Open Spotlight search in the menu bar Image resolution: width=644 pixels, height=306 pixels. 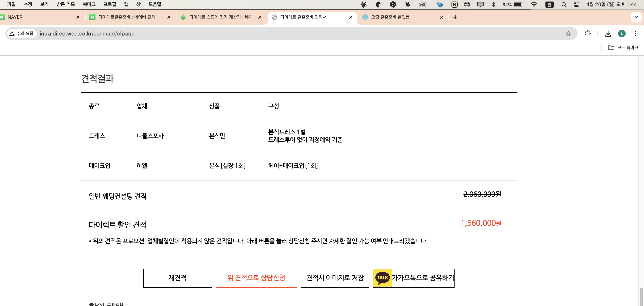pyautogui.click(x=564, y=4)
